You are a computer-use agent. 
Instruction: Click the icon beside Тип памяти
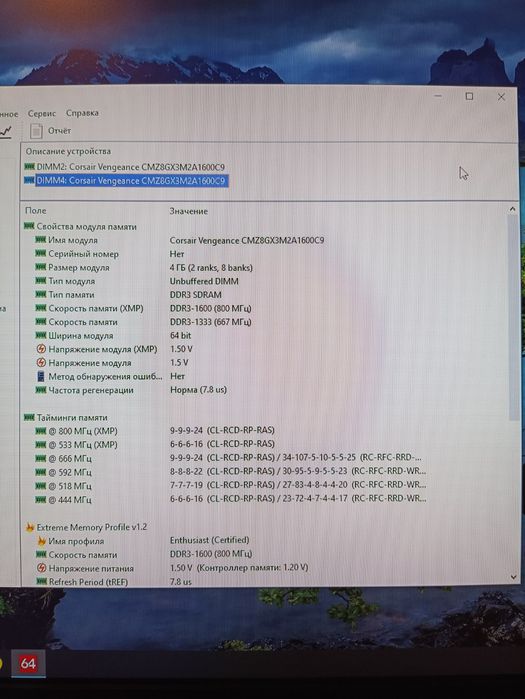tap(41, 294)
